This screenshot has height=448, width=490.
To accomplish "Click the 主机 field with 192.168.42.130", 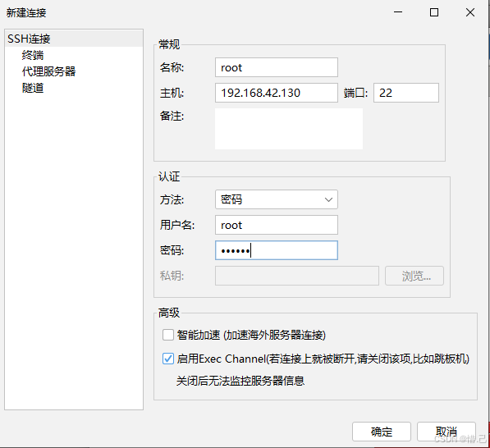I will pyautogui.click(x=277, y=93).
